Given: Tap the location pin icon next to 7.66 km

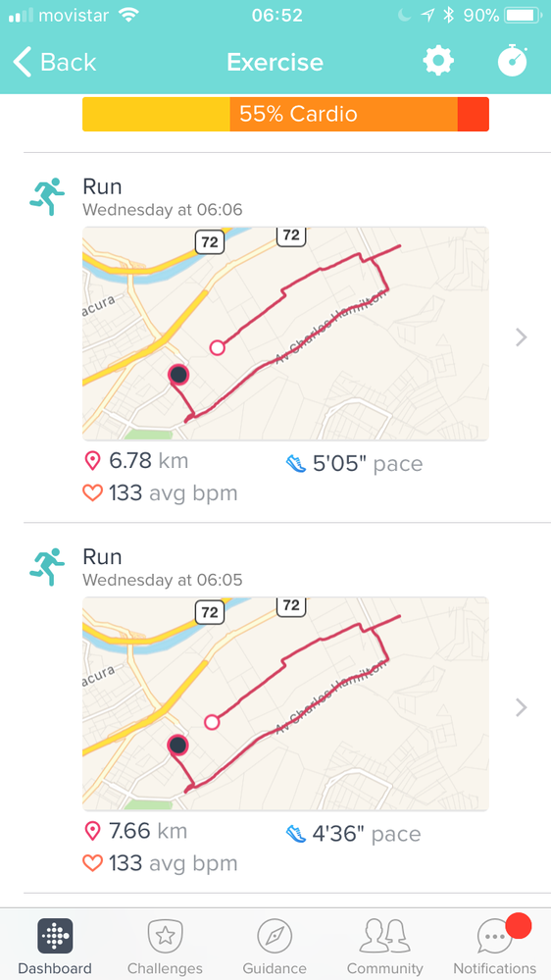Looking at the screenshot, I should pos(92,831).
